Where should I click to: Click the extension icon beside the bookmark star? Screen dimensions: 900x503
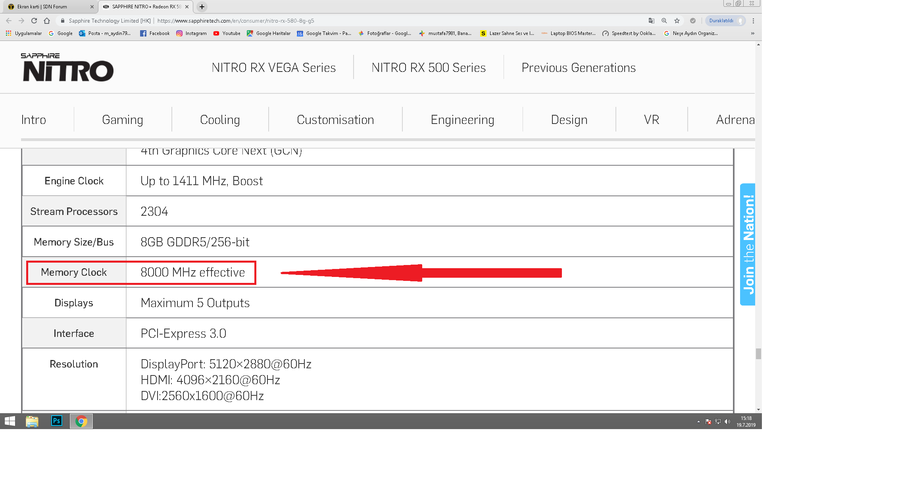pyautogui.click(x=693, y=21)
